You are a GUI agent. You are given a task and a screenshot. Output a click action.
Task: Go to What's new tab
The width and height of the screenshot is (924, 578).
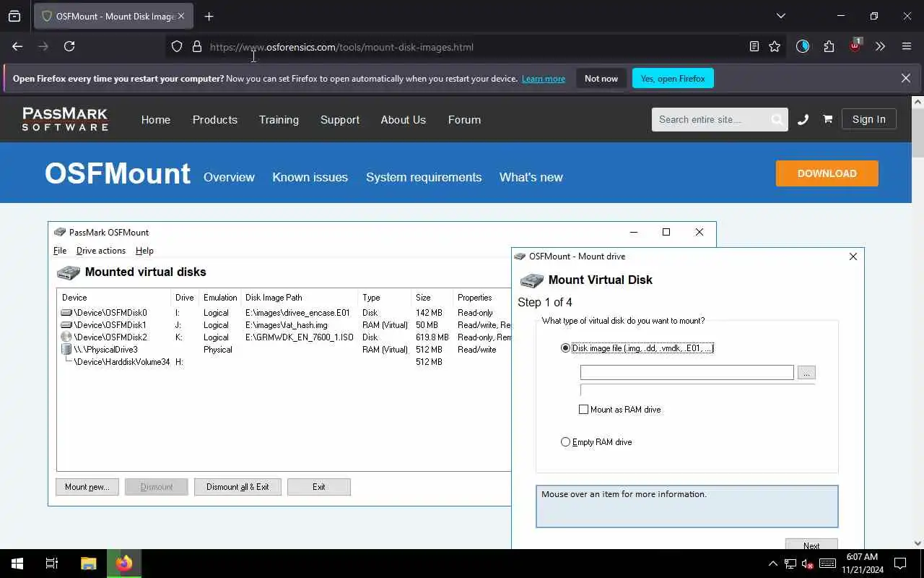[x=531, y=177]
